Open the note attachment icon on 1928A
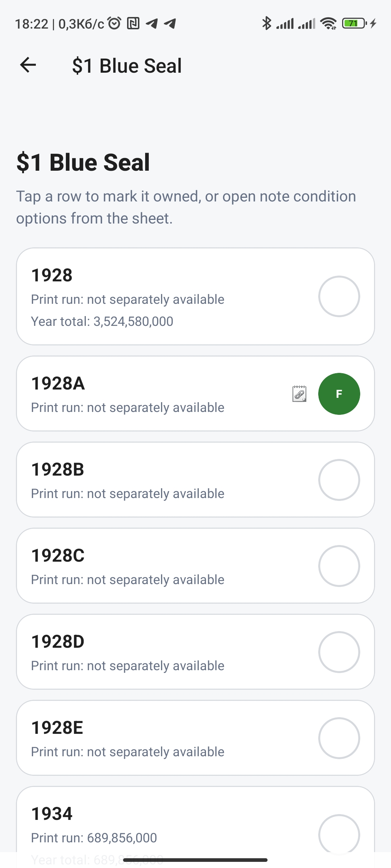391x868 pixels. point(299,394)
